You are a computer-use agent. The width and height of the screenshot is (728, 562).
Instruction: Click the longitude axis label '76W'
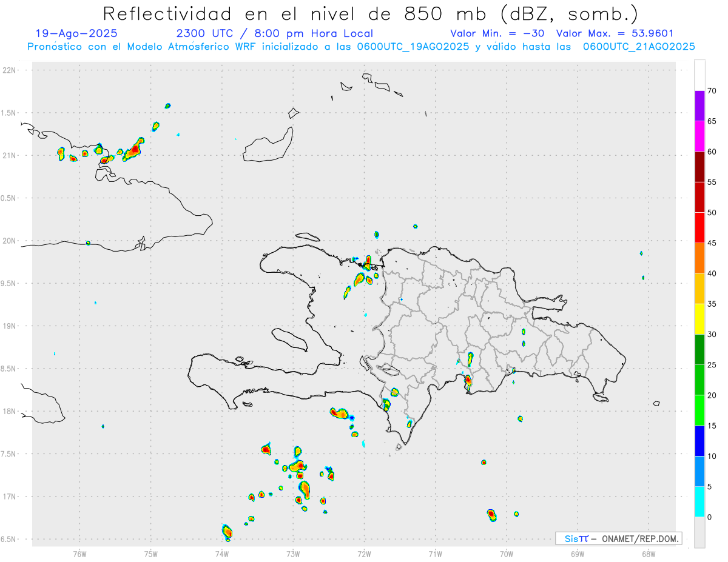pos(79,554)
